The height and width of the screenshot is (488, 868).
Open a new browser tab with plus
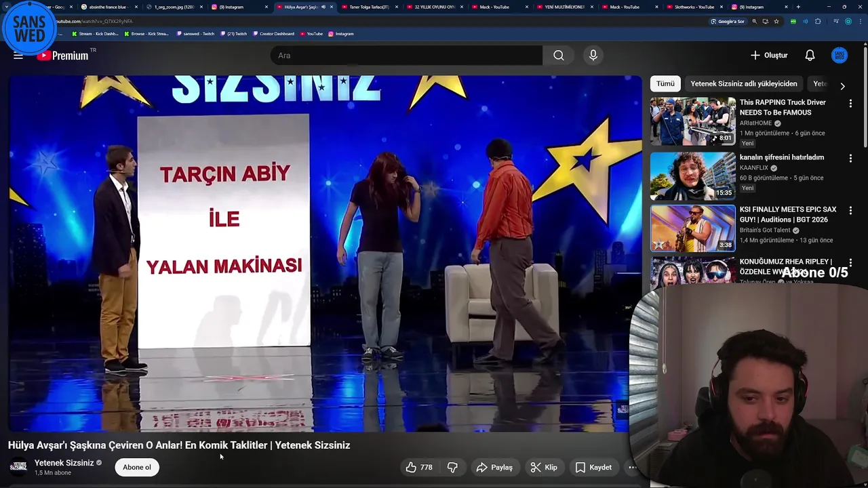coord(798,7)
